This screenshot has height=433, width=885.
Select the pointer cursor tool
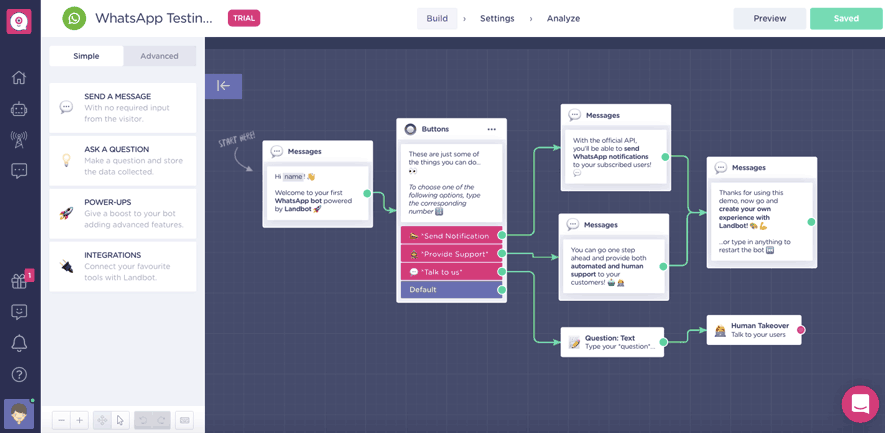120,421
